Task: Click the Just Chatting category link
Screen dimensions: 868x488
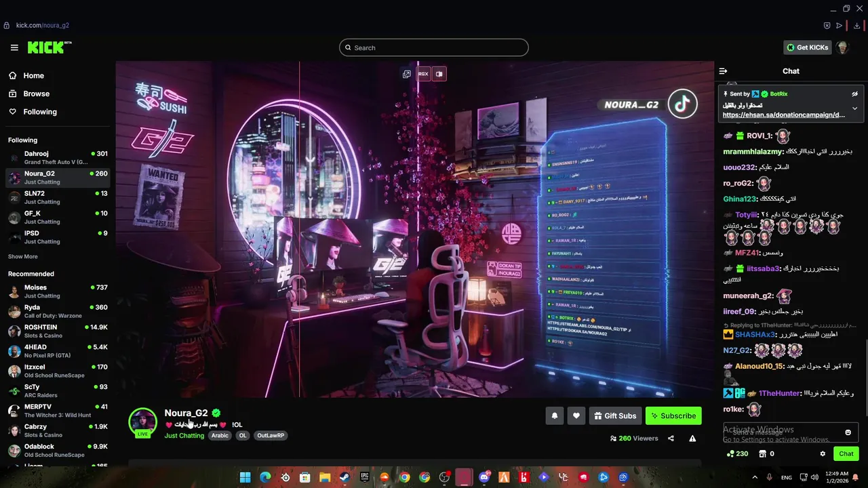Action: click(x=184, y=436)
